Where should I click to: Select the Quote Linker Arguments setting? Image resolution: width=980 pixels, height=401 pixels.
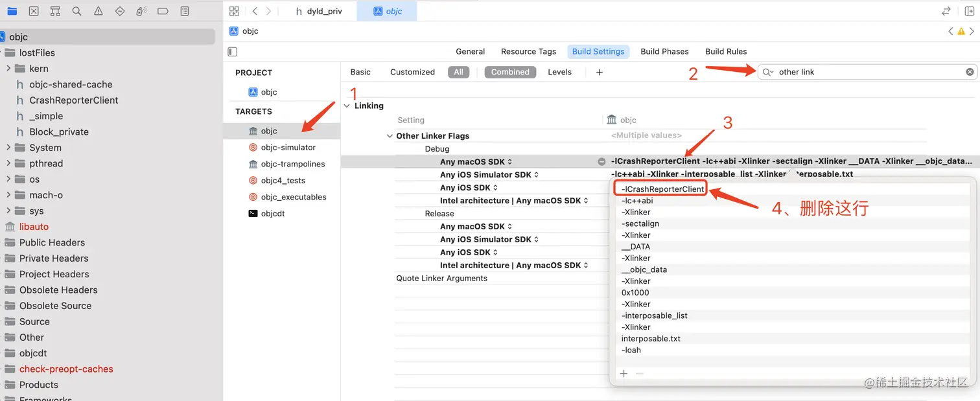click(442, 279)
